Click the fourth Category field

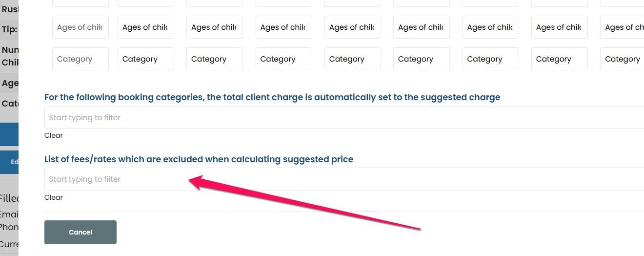pos(283,59)
